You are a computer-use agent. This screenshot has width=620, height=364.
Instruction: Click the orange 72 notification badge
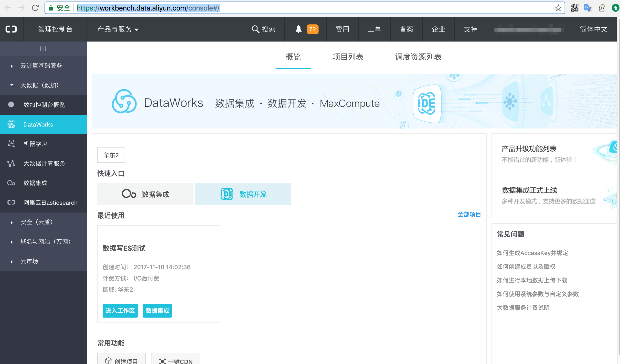pyautogui.click(x=312, y=29)
